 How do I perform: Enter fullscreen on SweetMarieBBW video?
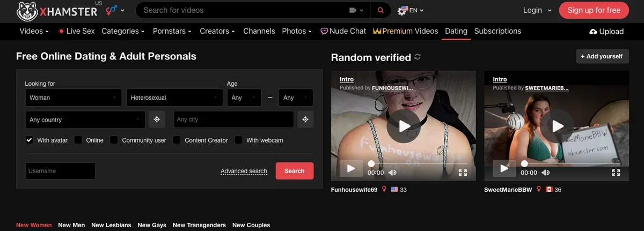[616, 173]
